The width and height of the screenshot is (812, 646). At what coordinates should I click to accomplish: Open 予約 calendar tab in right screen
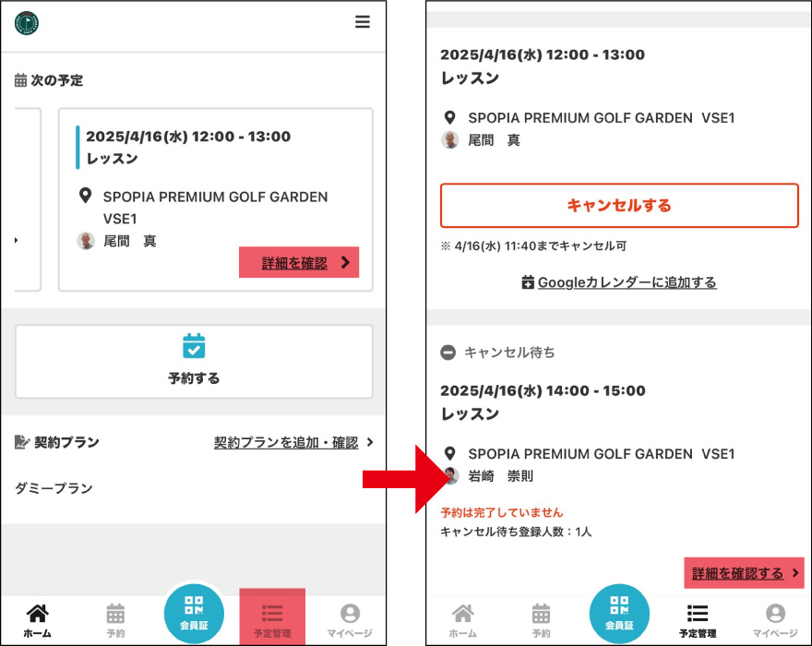click(541, 620)
